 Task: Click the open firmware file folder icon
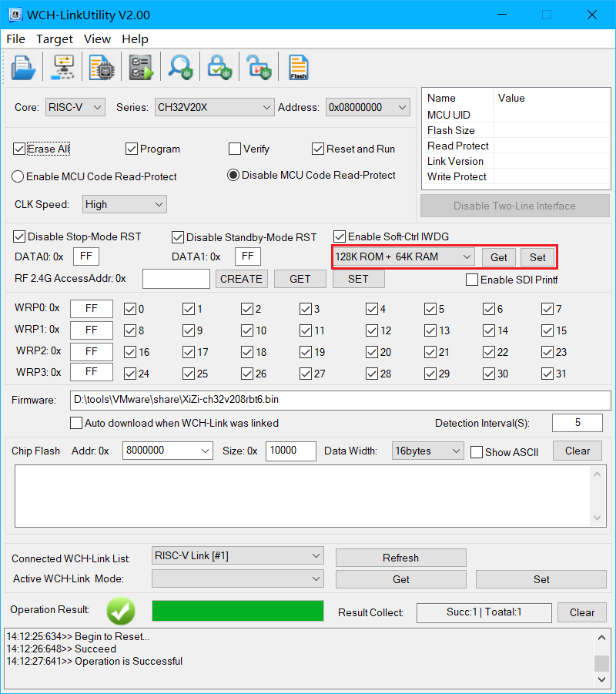pyautogui.click(x=23, y=67)
